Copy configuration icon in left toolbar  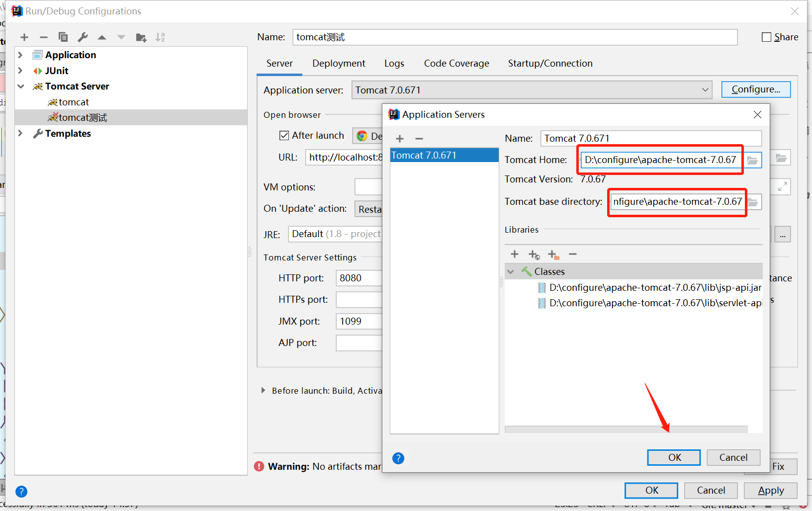pyautogui.click(x=63, y=37)
